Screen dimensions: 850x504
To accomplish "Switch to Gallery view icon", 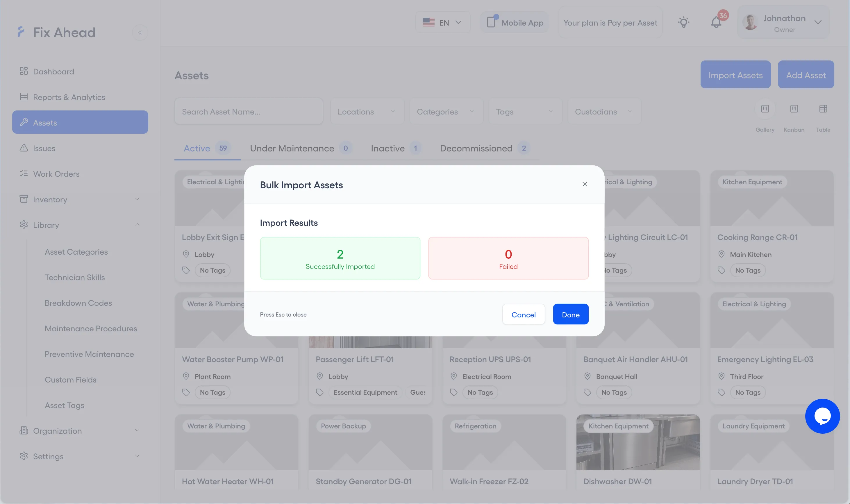I will 765,109.
